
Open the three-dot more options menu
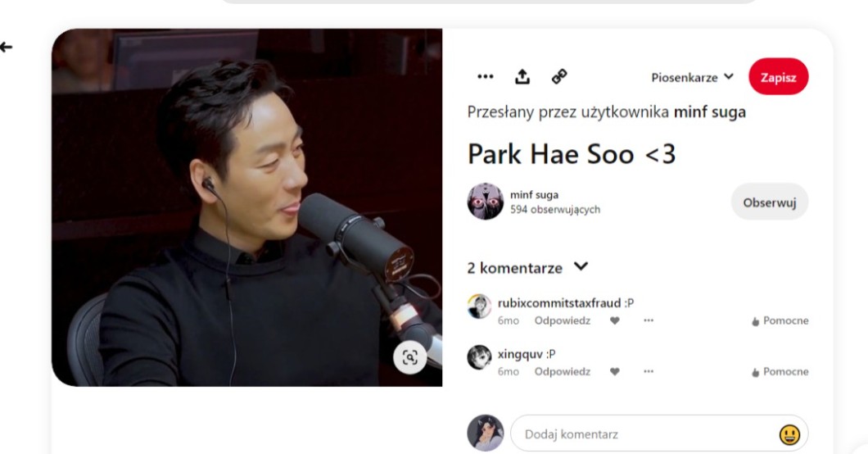tap(486, 77)
